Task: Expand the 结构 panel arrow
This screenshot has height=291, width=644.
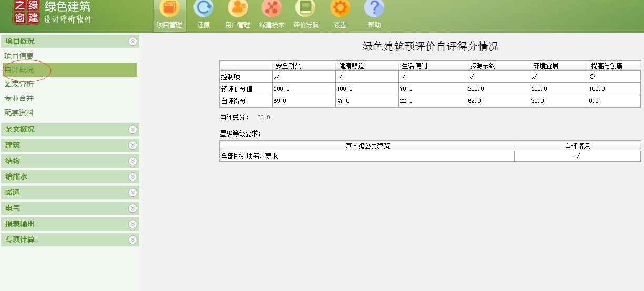Action: click(132, 161)
